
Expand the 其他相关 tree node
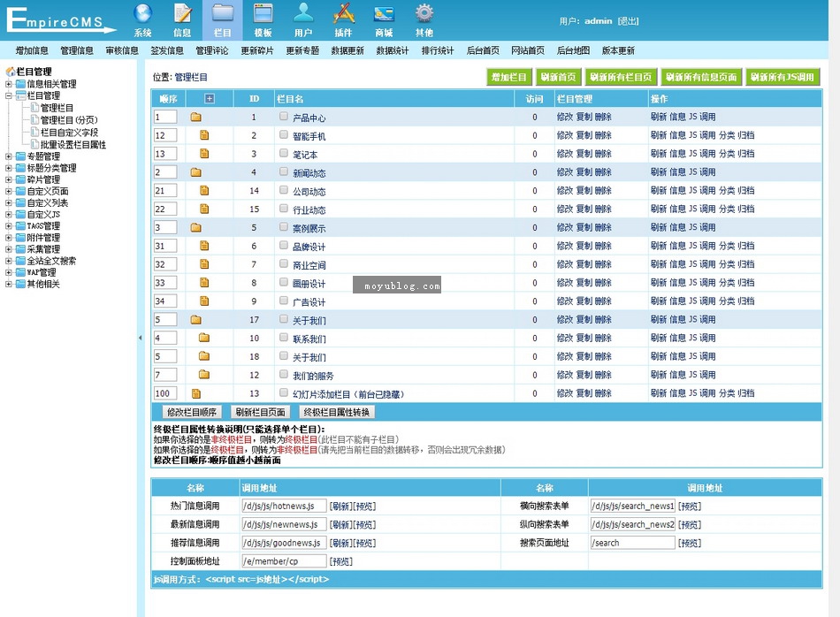pos(9,284)
